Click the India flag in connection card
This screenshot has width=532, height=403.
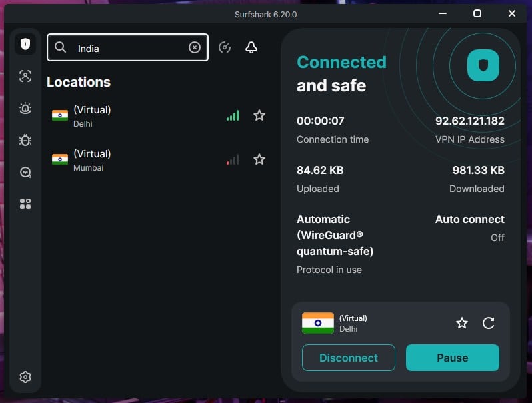click(x=318, y=323)
